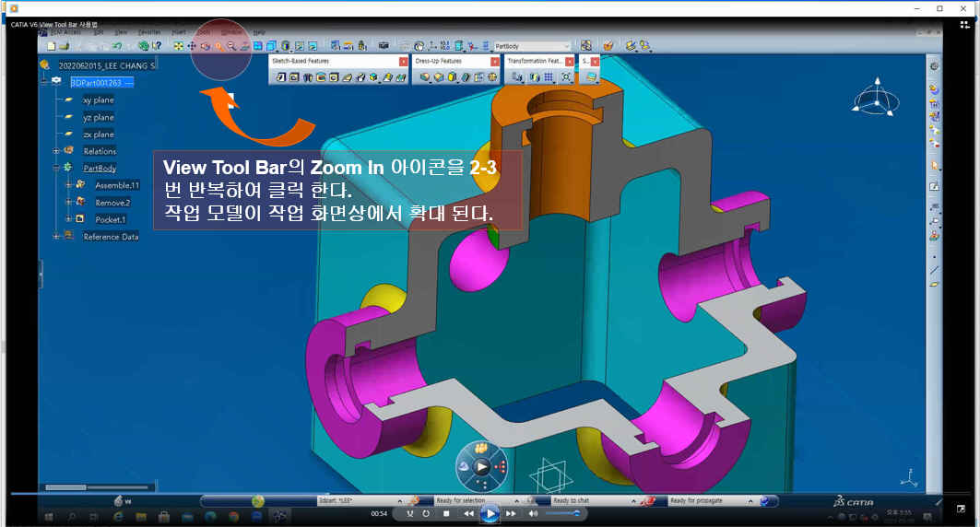Collapse the PartBody tree node
Viewport: 980px width, 527px height.
[x=55, y=168]
